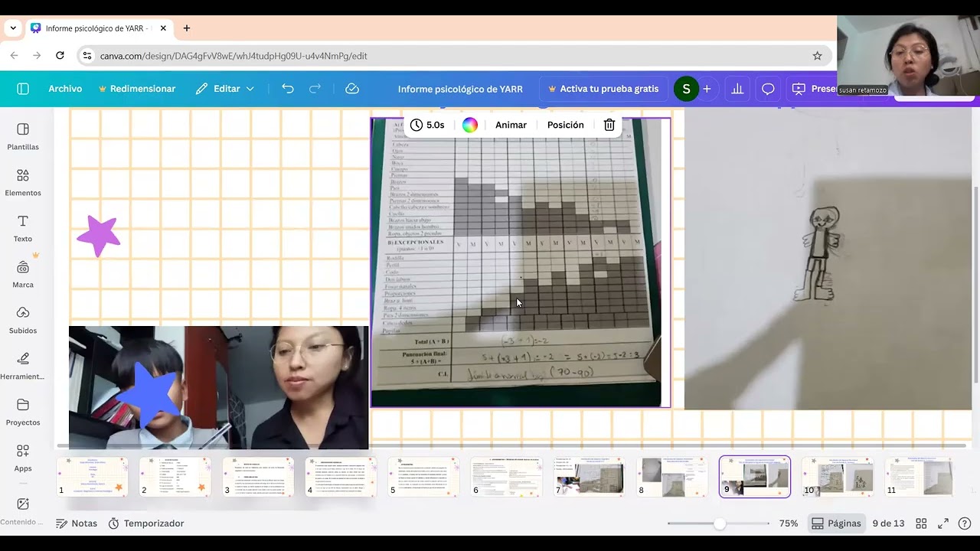This screenshot has height=551, width=980.
Task: Toggle the Páginas view button
Action: click(x=836, y=523)
